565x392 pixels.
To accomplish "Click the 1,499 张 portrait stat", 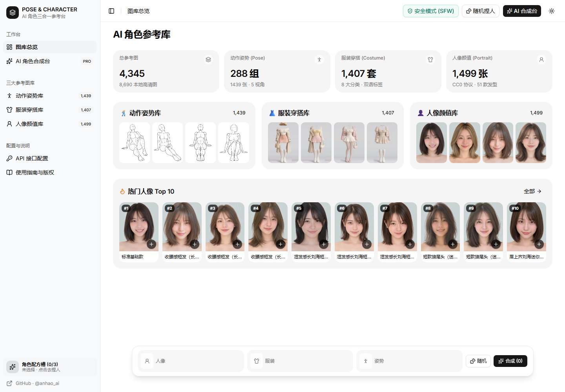I will pos(470,74).
